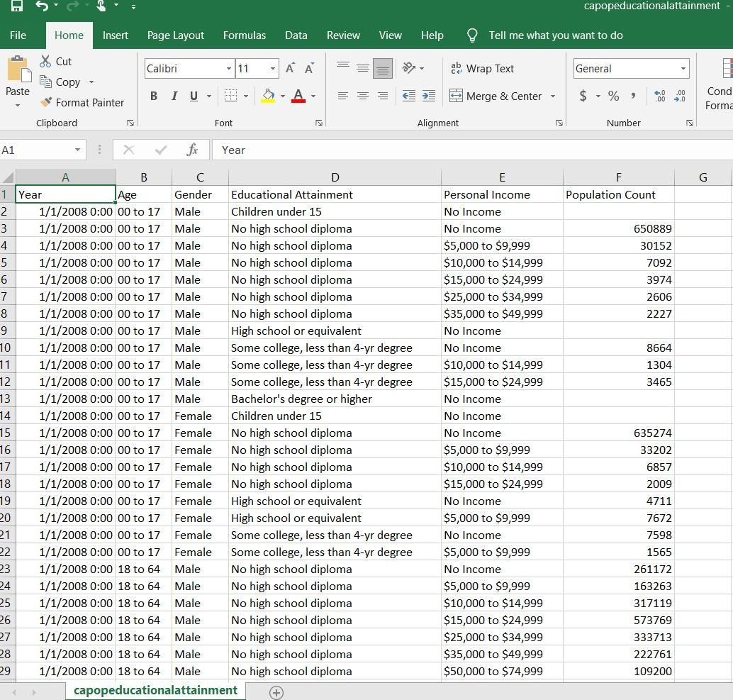The image size is (733, 700).
Task: Click Increase Decimal
Action: (x=659, y=96)
